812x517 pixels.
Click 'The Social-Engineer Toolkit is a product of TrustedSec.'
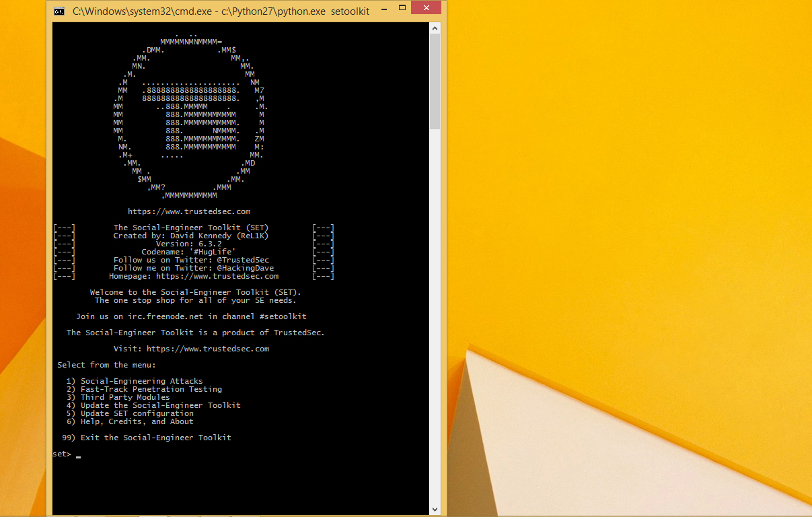195,333
